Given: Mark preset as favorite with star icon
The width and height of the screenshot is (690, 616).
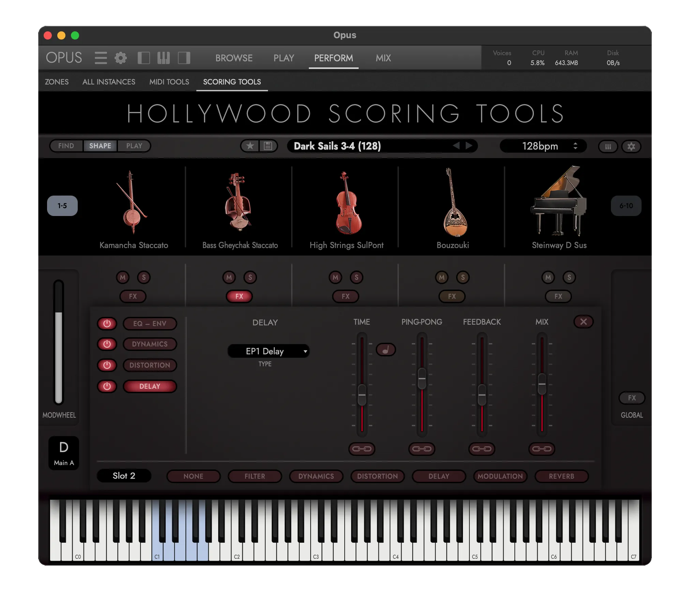Looking at the screenshot, I should [250, 146].
